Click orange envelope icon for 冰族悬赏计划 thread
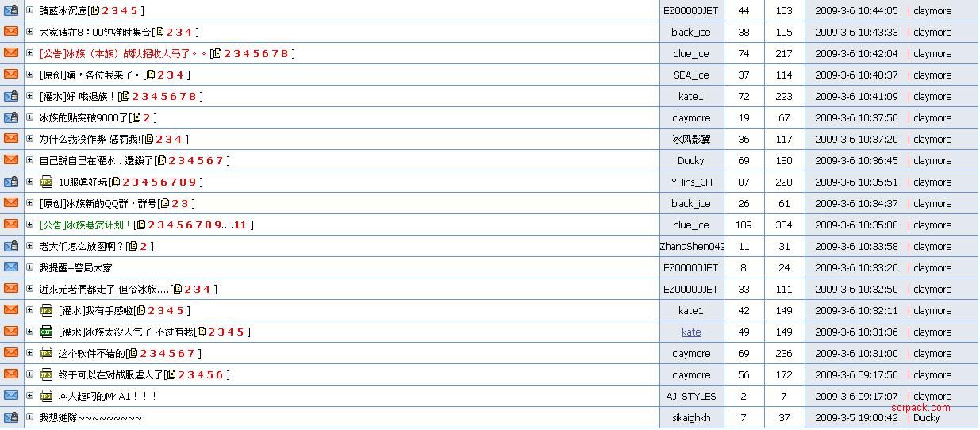 point(11,225)
